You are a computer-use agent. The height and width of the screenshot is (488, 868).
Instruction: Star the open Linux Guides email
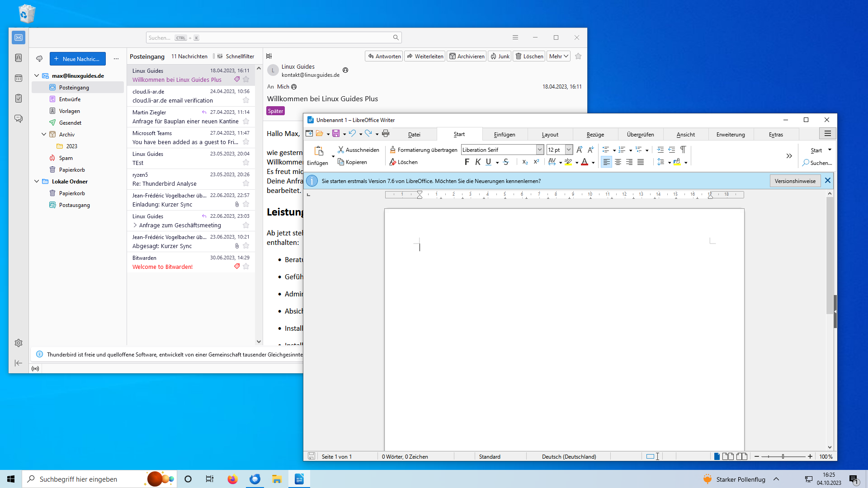pyautogui.click(x=578, y=56)
